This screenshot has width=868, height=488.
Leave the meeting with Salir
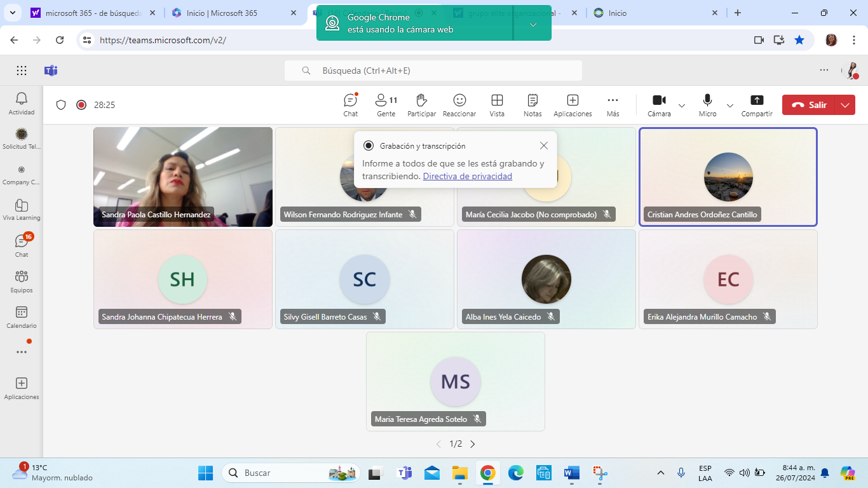(810, 105)
